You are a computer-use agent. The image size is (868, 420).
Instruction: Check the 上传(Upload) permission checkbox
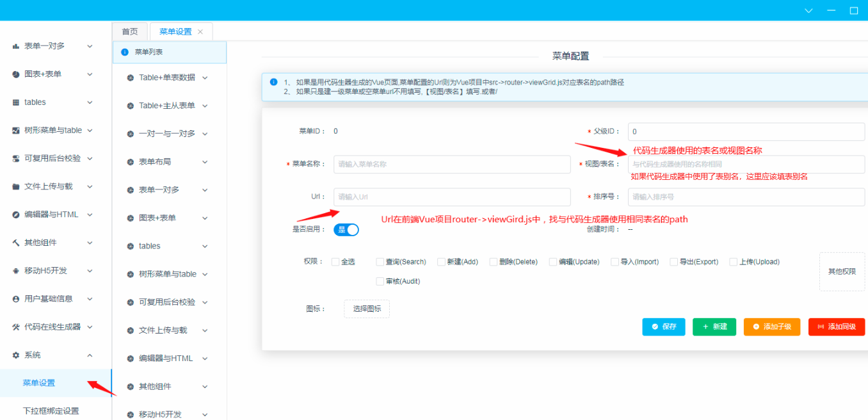tap(734, 262)
